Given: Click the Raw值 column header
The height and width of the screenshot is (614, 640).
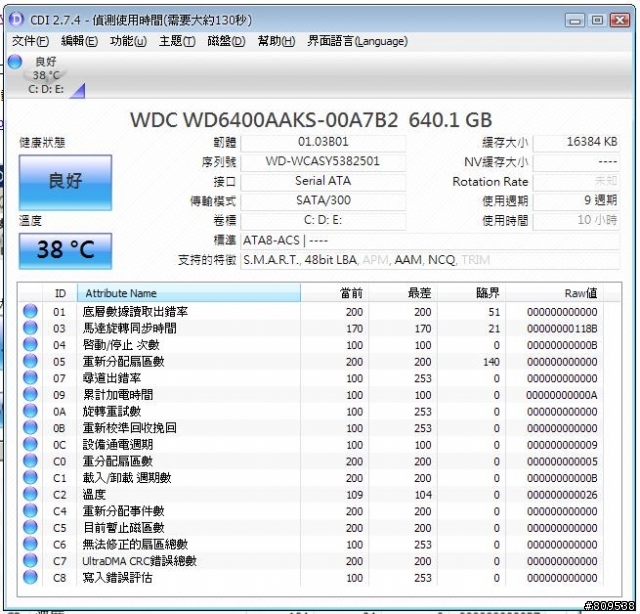Looking at the screenshot, I should click(x=554, y=293).
